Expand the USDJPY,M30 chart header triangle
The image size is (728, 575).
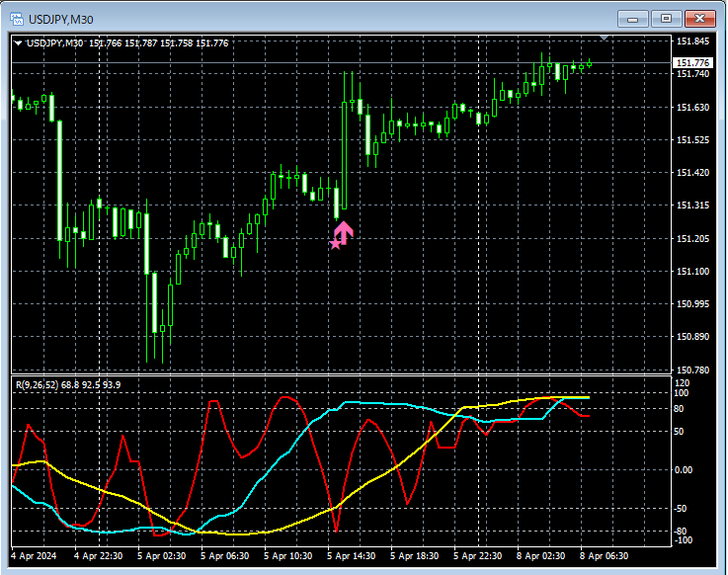(x=18, y=43)
